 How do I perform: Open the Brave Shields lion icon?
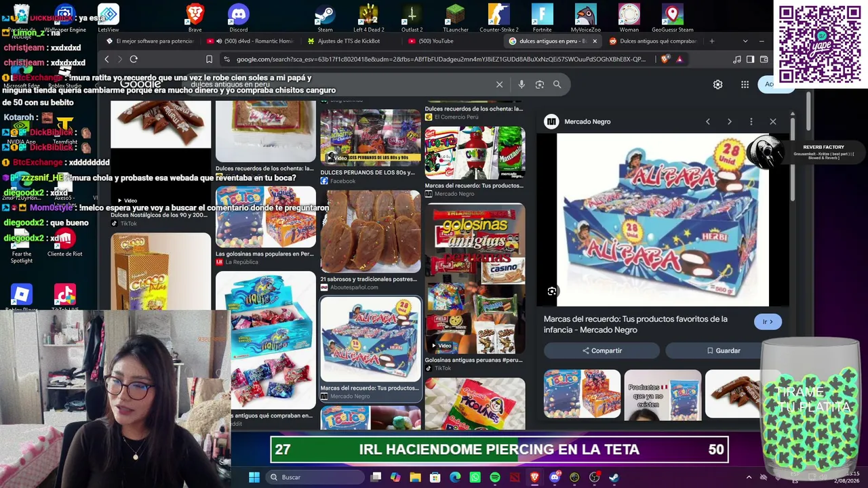[664, 60]
